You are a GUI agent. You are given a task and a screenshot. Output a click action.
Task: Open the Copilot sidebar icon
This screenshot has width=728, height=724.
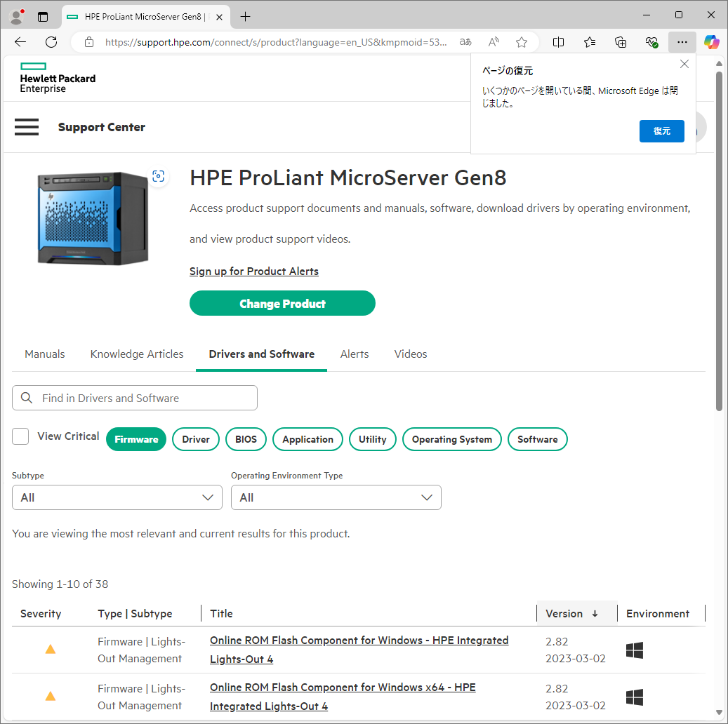(711, 42)
